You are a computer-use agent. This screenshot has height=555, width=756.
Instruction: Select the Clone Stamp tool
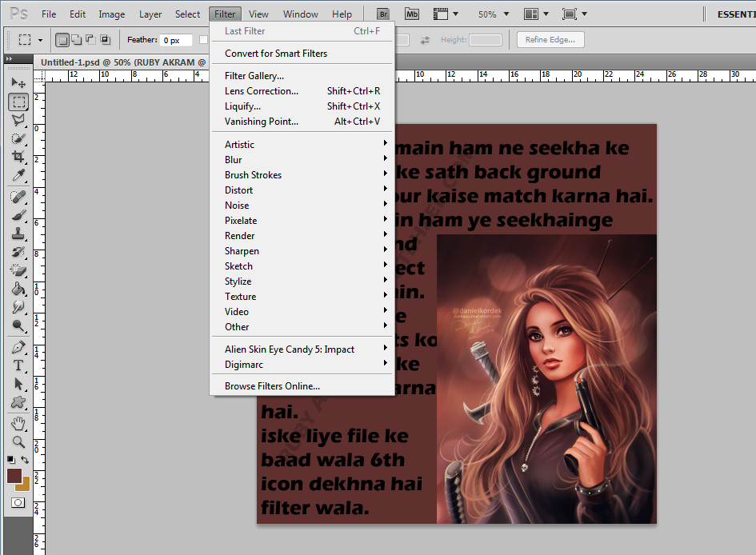coord(18,234)
